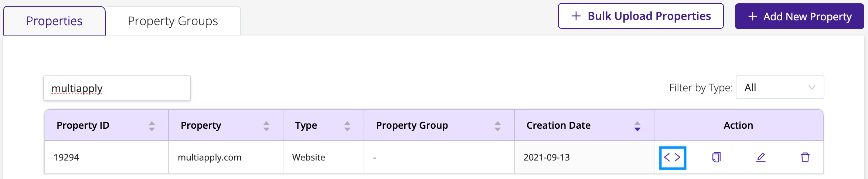
Task: Click the chevron in the All type filter
Action: (812, 88)
